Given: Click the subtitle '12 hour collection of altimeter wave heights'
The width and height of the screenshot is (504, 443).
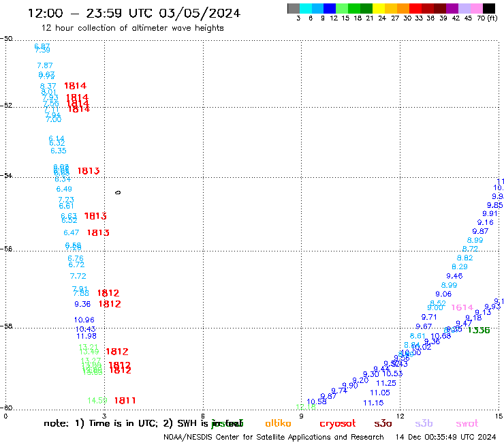Looking at the screenshot, I should pos(132,28).
